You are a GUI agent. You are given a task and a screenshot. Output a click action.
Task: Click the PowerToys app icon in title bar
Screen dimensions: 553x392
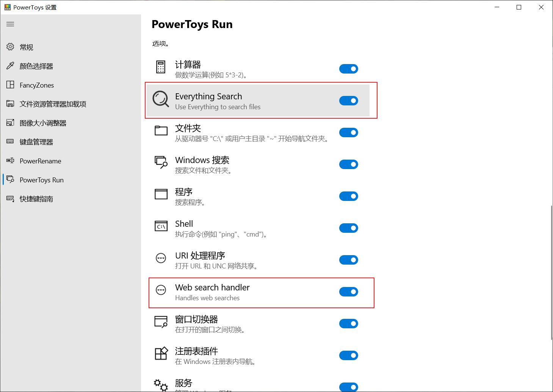click(x=7, y=7)
